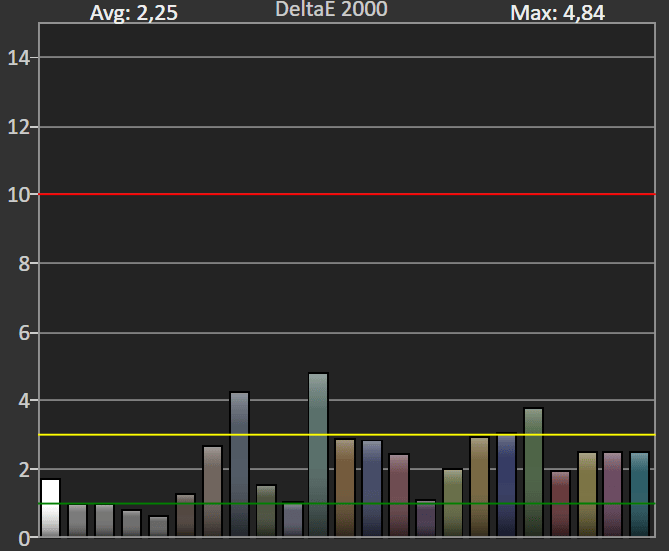The width and height of the screenshot is (669, 551).
Task: Select the taupe bar left of slate-blue bar
Action: (212, 491)
